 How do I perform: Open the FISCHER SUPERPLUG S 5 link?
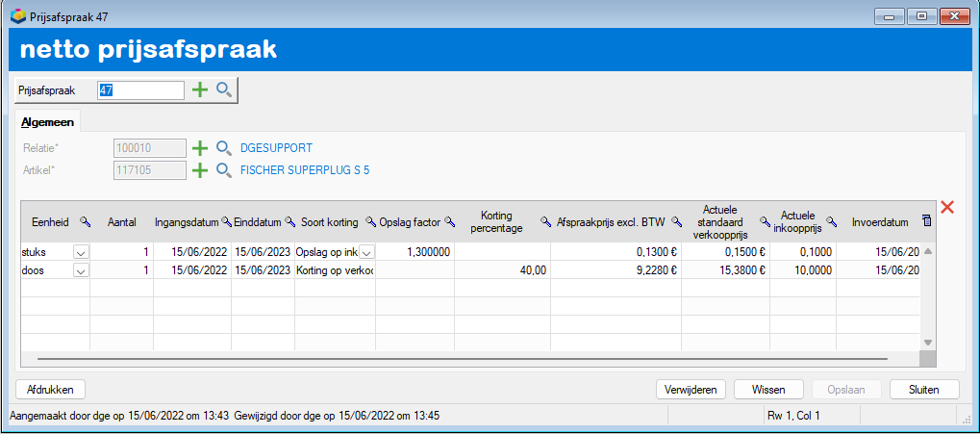tap(305, 170)
